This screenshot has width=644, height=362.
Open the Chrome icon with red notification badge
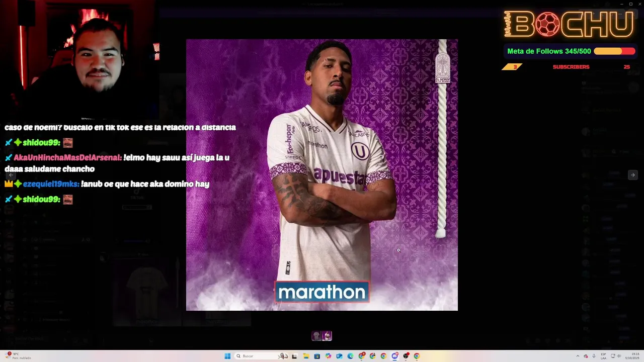[362, 356]
